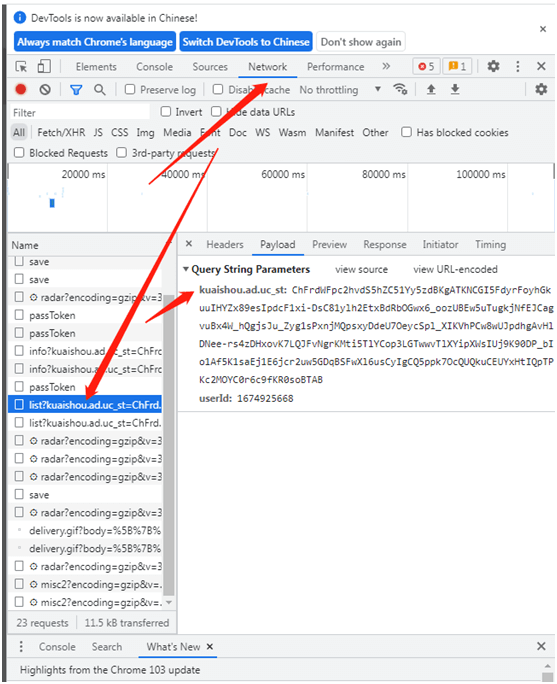
Task: Toggle the device toolbar icon
Action: [x=44, y=66]
